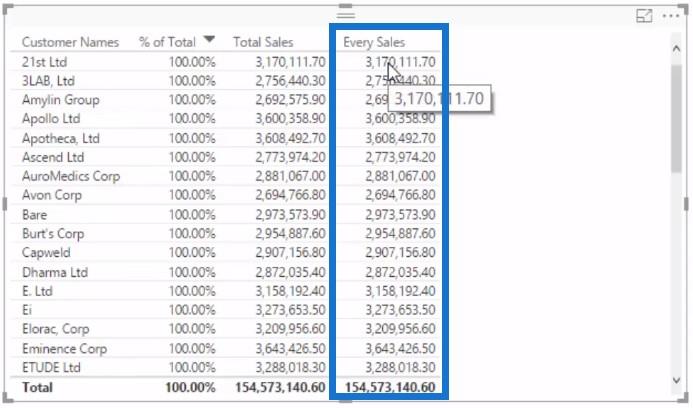Select the Avon Corp customer name
Viewport: 693px width, 408px height.
[x=52, y=195]
